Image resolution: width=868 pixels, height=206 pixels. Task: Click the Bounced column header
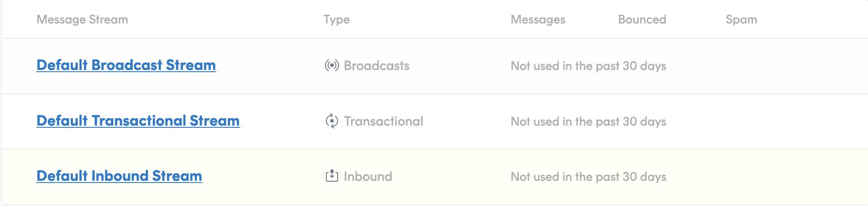tap(642, 20)
